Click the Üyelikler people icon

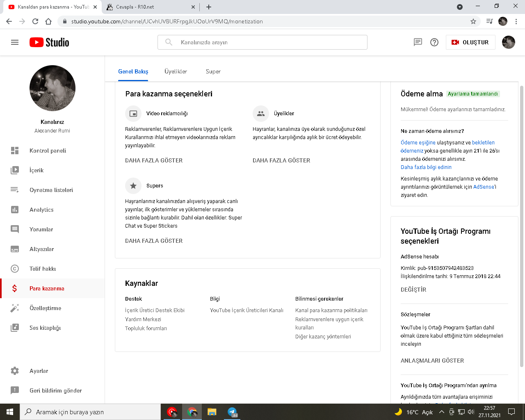(261, 114)
